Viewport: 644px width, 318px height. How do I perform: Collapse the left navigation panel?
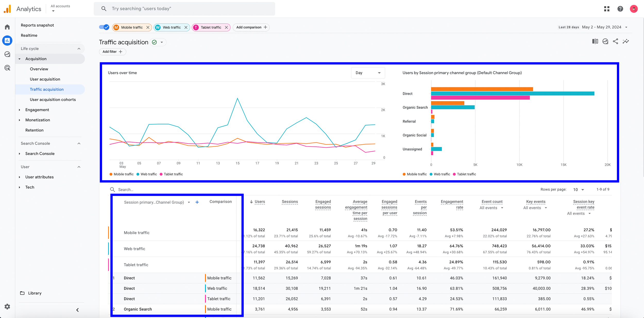77,310
